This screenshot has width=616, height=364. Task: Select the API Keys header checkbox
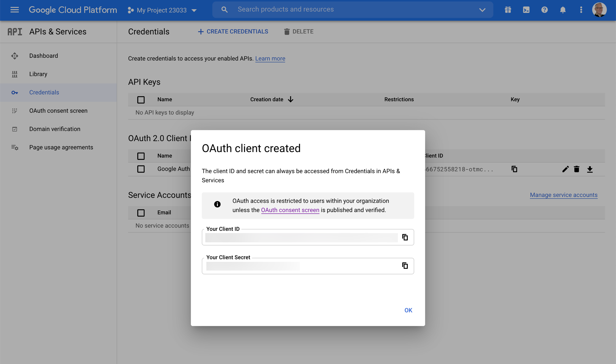pyautogui.click(x=141, y=100)
